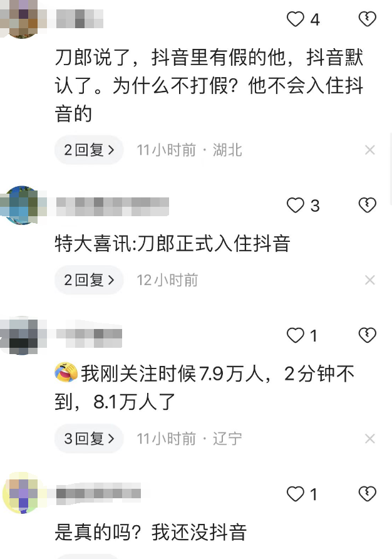Dislike the comment about 抖音里有假的他
Screen dimensions: 392x559
(x=367, y=19)
